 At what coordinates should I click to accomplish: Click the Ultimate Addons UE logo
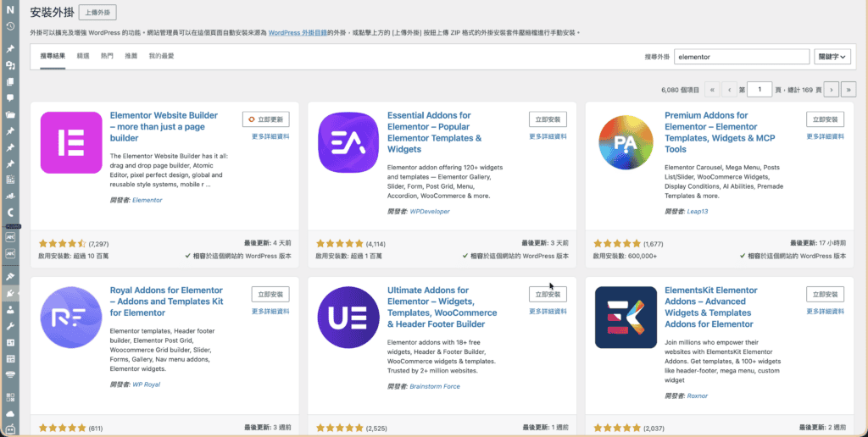click(x=348, y=318)
